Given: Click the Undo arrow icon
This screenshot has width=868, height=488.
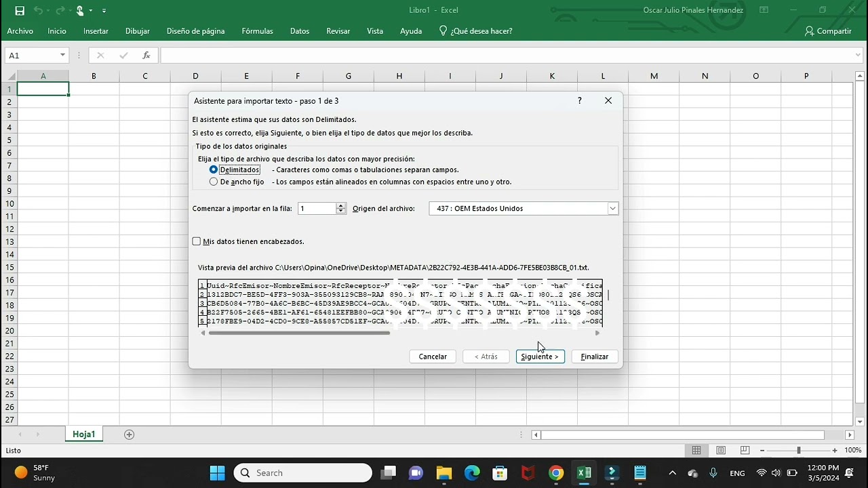Looking at the screenshot, I should click(x=38, y=10).
